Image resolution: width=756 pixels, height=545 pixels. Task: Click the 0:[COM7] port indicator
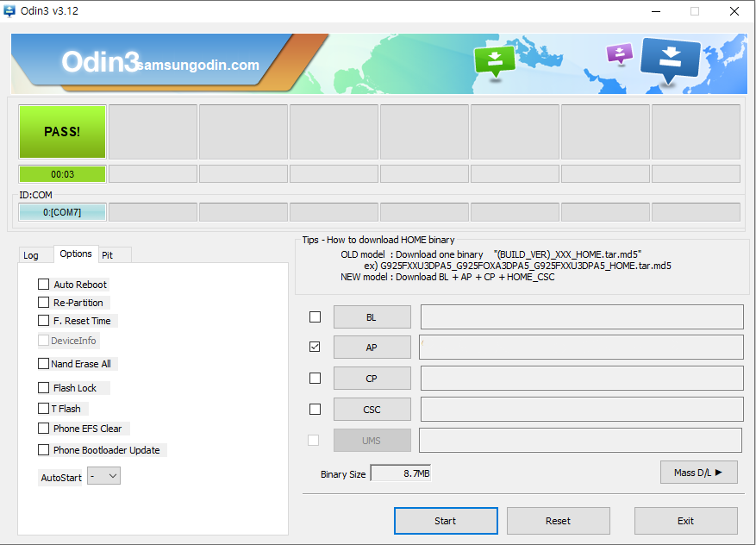(x=62, y=212)
